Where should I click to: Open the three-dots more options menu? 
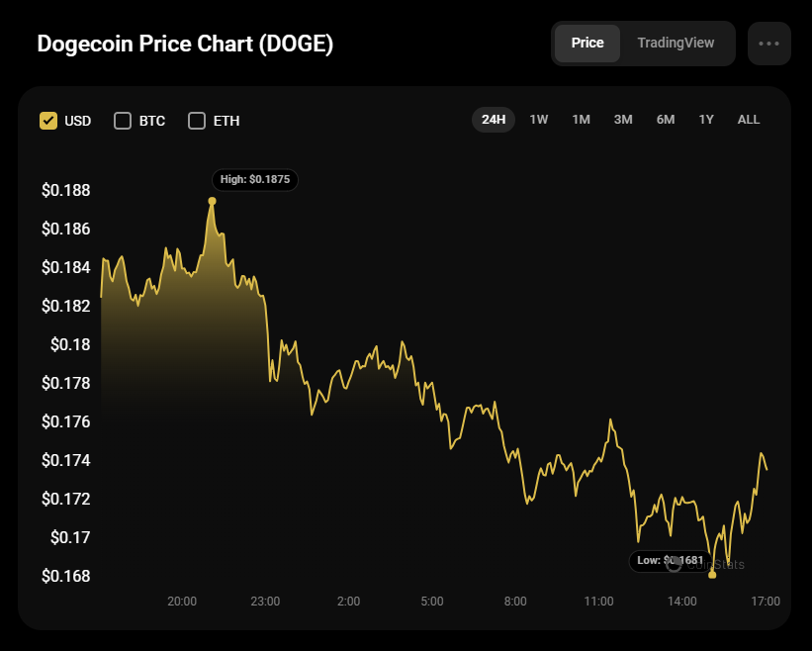click(x=768, y=44)
